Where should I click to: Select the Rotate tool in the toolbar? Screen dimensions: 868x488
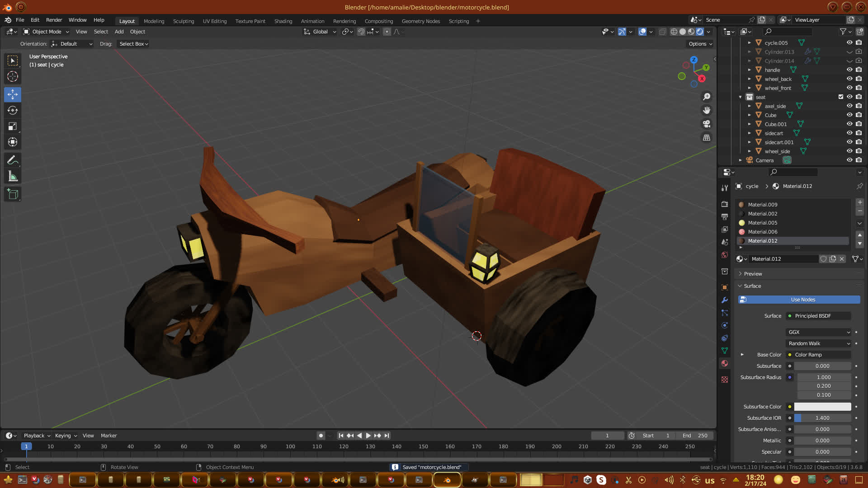(13, 110)
